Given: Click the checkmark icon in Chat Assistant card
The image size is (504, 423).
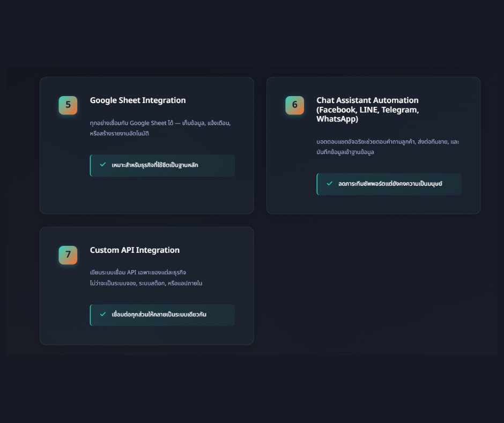Looking at the screenshot, I should 330,184.
